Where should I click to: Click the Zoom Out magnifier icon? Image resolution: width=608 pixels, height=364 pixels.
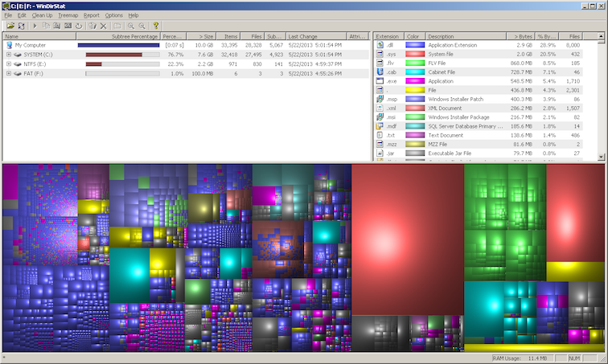coord(142,26)
